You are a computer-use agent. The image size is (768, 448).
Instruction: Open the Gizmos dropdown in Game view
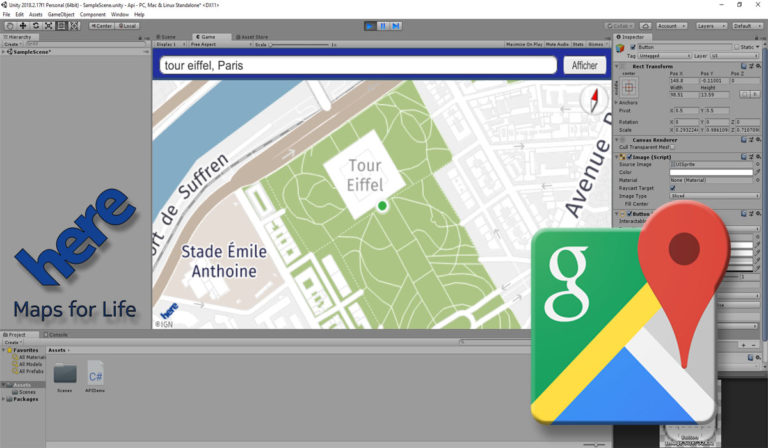point(597,44)
